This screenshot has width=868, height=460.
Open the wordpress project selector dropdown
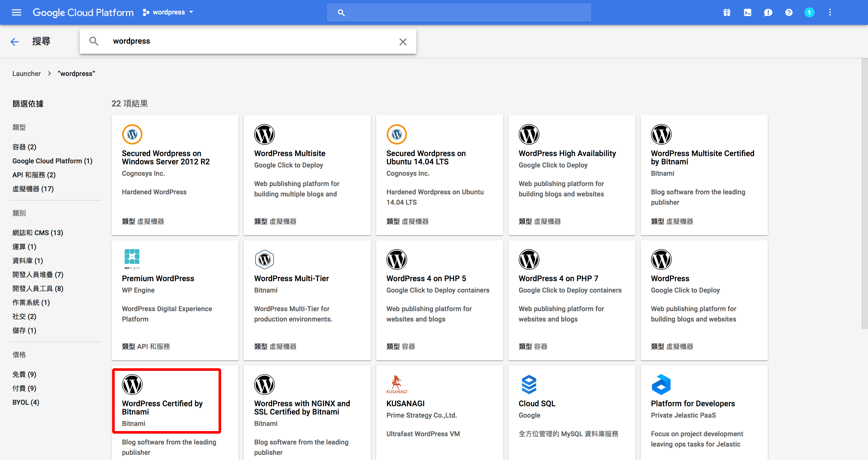click(x=168, y=12)
